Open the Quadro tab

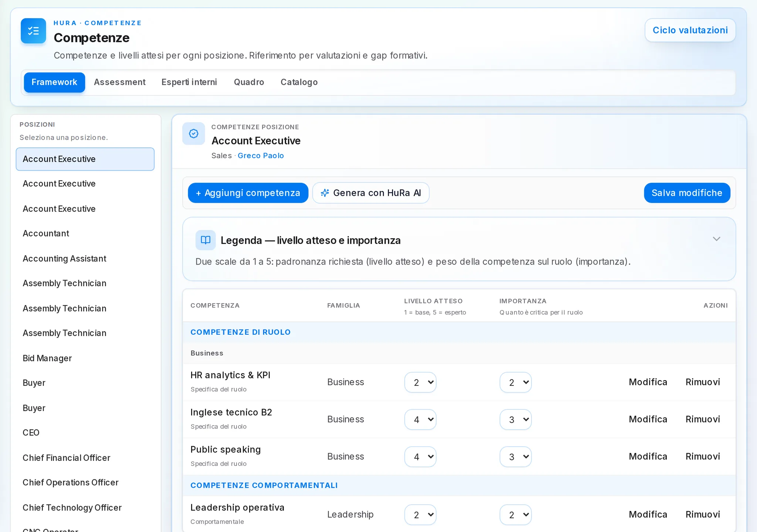[x=249, y=82]
